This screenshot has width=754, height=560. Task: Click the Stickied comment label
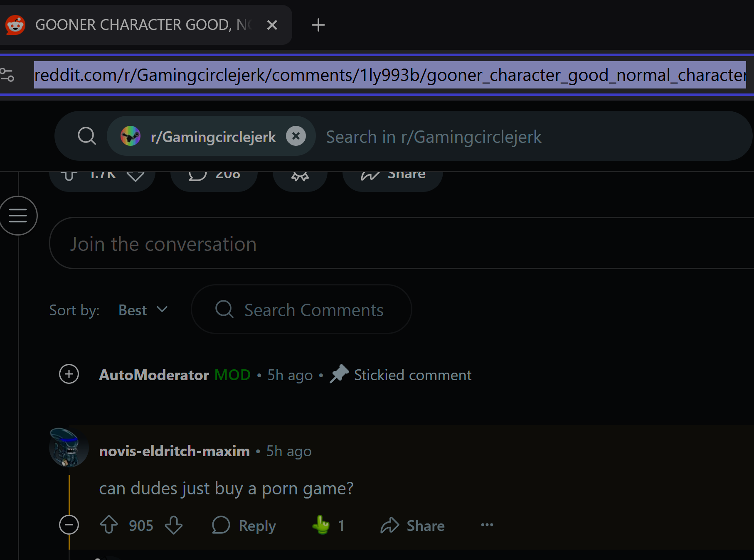(x=413, y=375)
